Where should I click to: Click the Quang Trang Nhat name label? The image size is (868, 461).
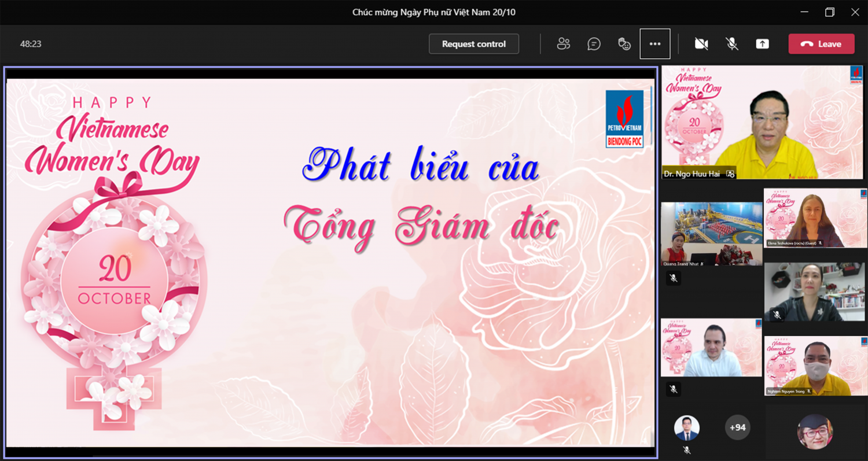(681, 264)
